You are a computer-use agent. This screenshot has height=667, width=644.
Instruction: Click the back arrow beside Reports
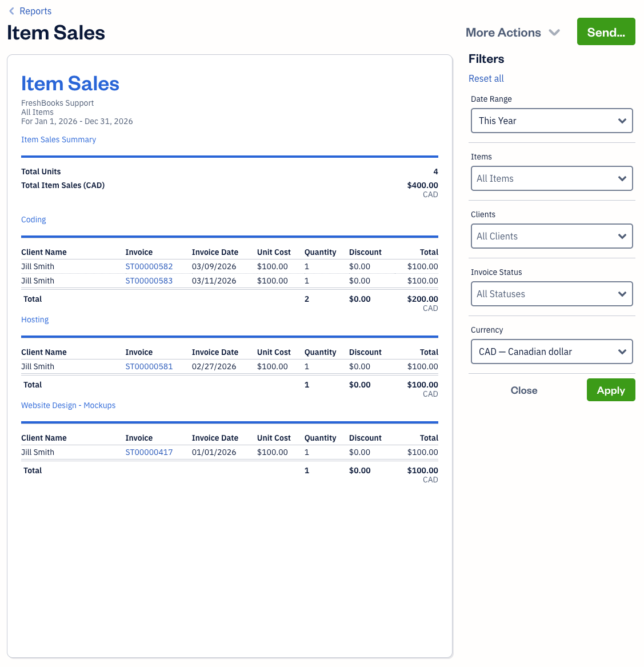pos(11,11)
